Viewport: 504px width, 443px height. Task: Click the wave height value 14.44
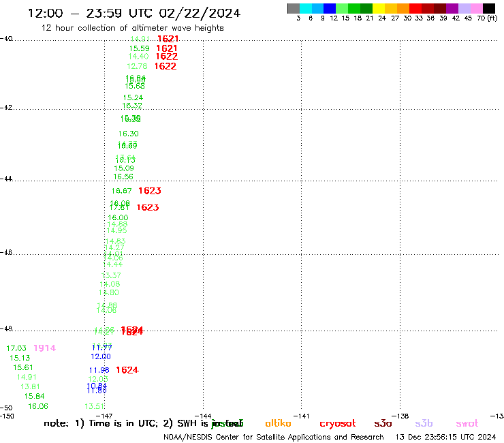click(112, 264)
